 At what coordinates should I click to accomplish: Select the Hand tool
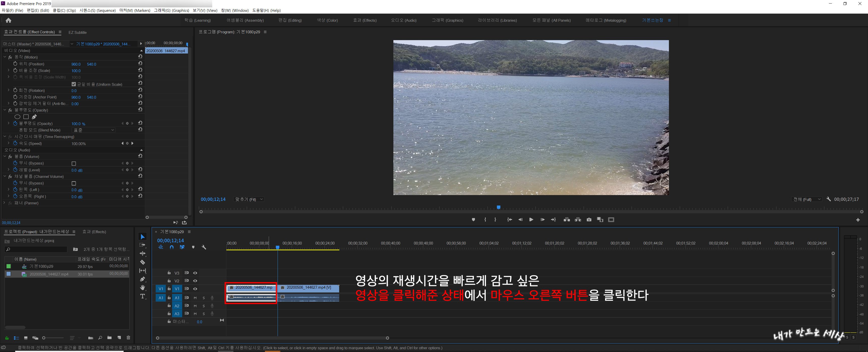(x=143, y=288)
